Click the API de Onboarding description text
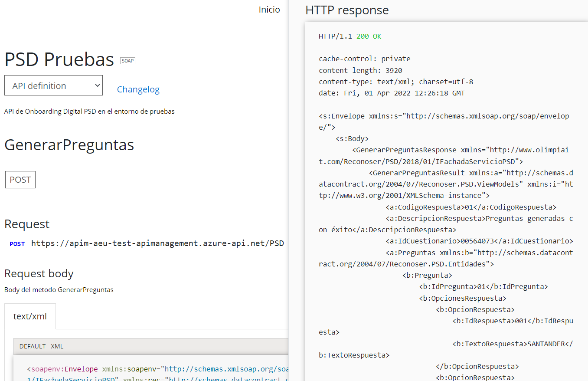The image size is (588, 381). pyautogui.click(x=89, y=112)
